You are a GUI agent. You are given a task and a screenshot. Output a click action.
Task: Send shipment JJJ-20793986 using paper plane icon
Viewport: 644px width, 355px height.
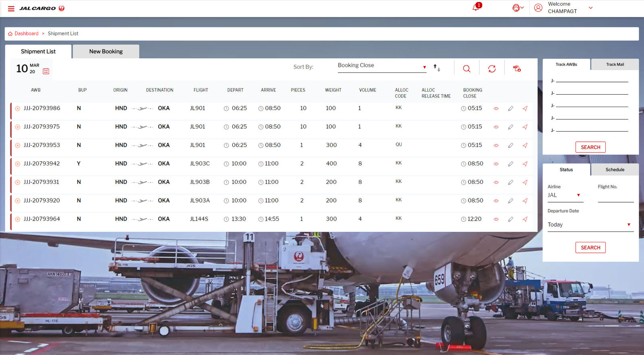click(525, 109)
